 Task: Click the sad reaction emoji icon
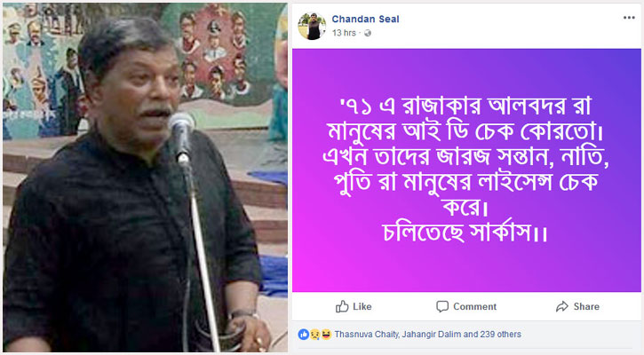point(314,334)
